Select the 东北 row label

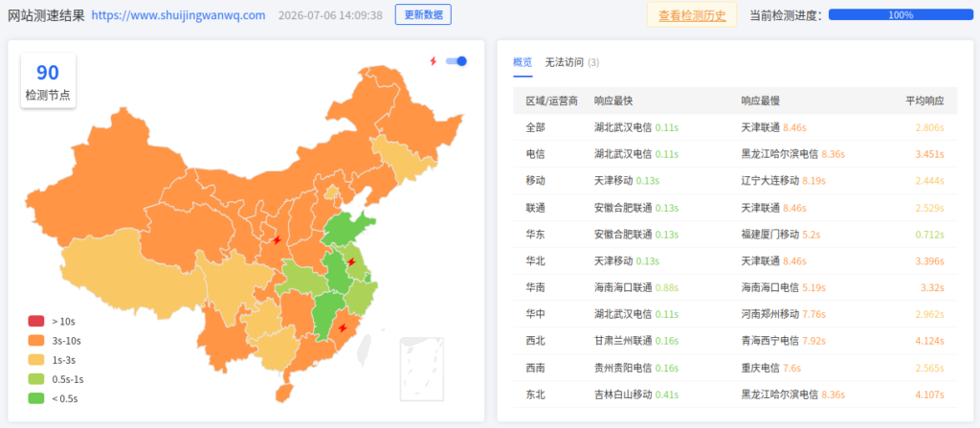[x=536, y=394]
